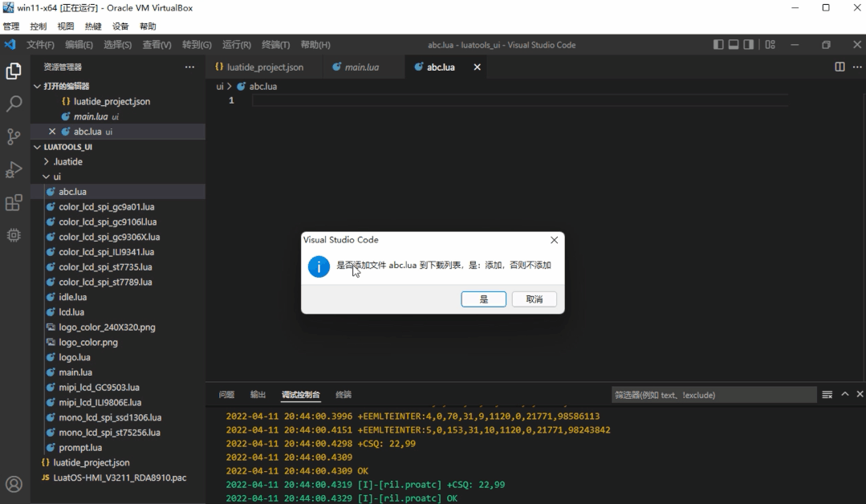Open the Run and Debug view

click(x=13, y=169)
